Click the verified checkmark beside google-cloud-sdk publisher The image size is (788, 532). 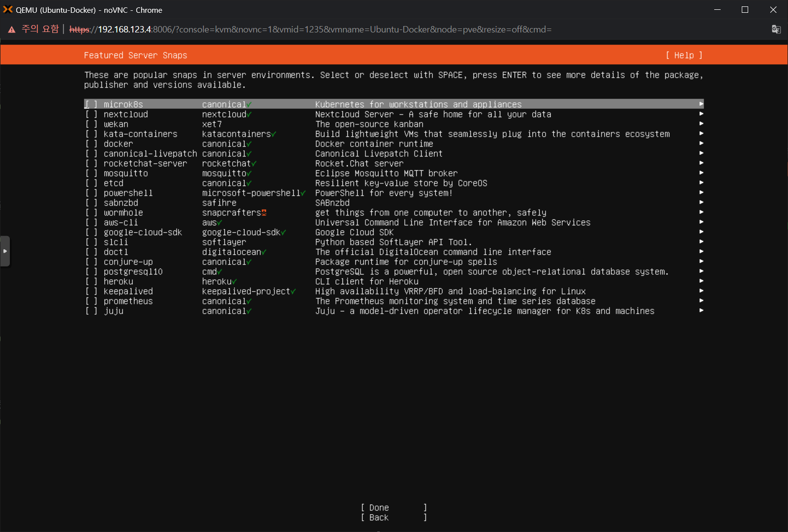click(x=283, y=233)
